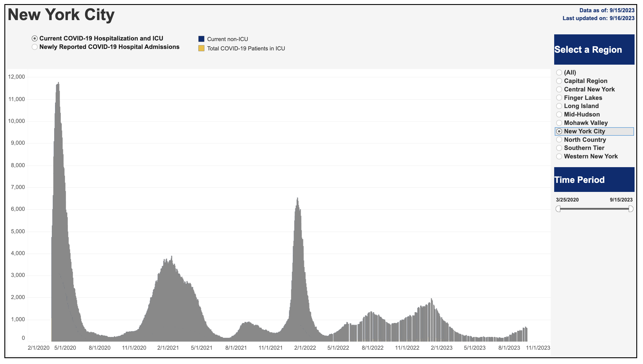Viewport: 643px width, 364px height.
Task: Click the Time Period header
Action: point(594,180)
